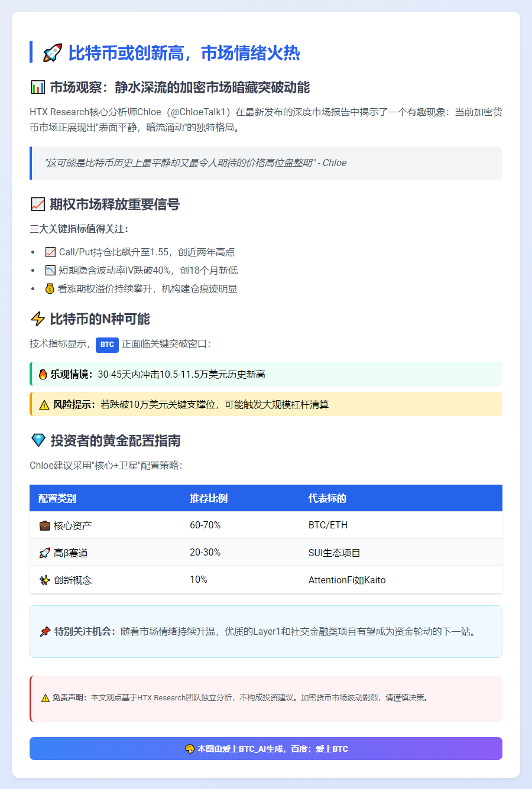The height and width of the screenshot is (789, 532).
Task: Click the @ChloeTalk1 handle mention
Action: (x=198, y=112)
